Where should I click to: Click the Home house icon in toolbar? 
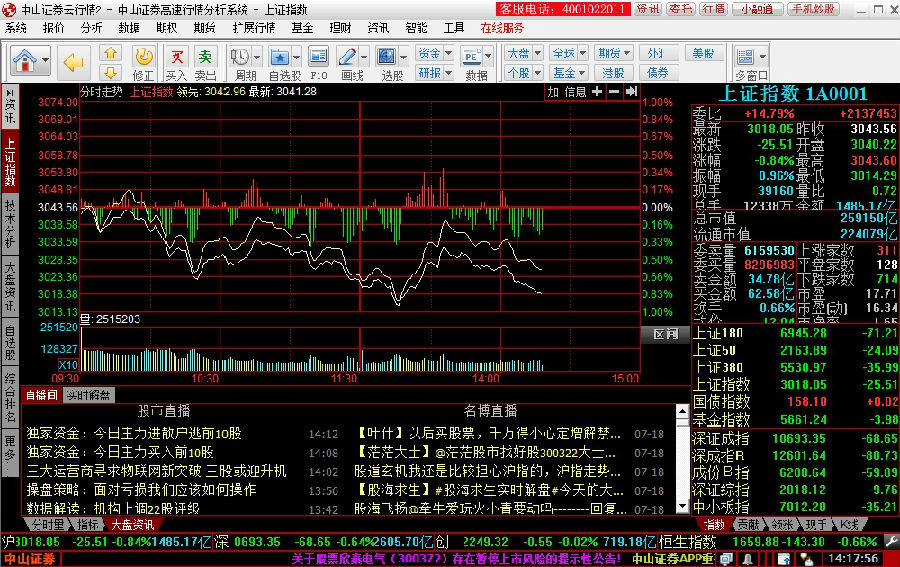[25, 61]
